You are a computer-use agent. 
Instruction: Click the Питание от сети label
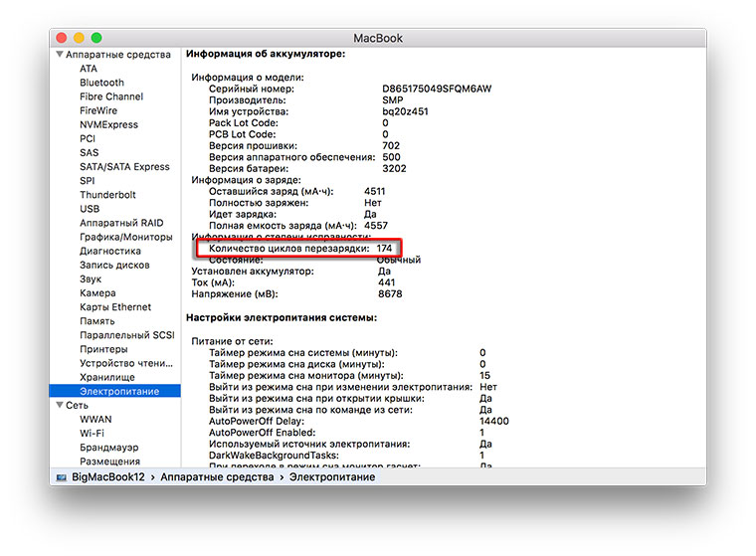(233, 341)
